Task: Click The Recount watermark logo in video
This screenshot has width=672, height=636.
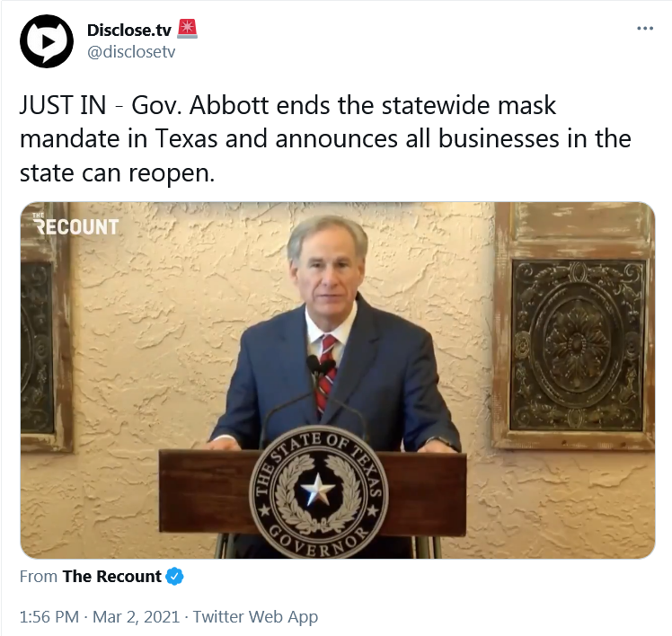Action: (76, 225)
